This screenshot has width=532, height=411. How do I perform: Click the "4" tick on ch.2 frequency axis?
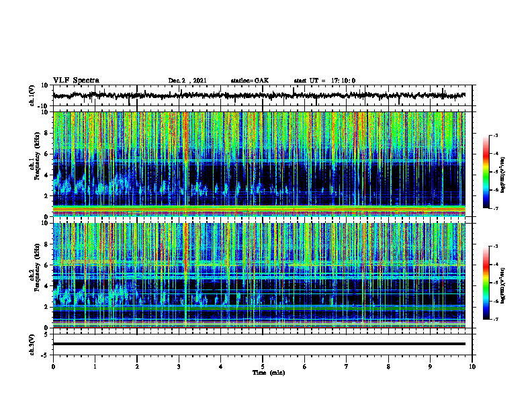(x=46, y=286)
